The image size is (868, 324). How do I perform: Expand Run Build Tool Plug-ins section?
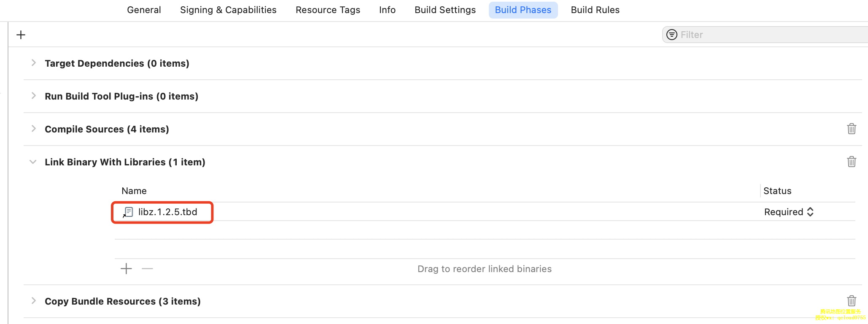pos(34,96)
